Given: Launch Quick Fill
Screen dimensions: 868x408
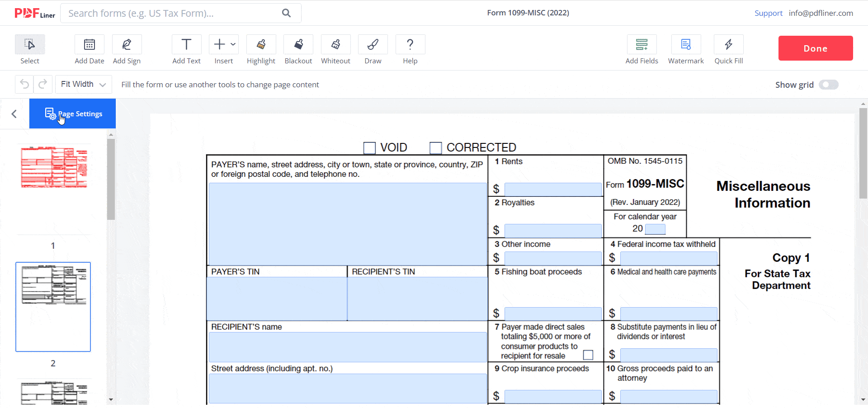Looking at the screenshot, I should click(729, 44).
